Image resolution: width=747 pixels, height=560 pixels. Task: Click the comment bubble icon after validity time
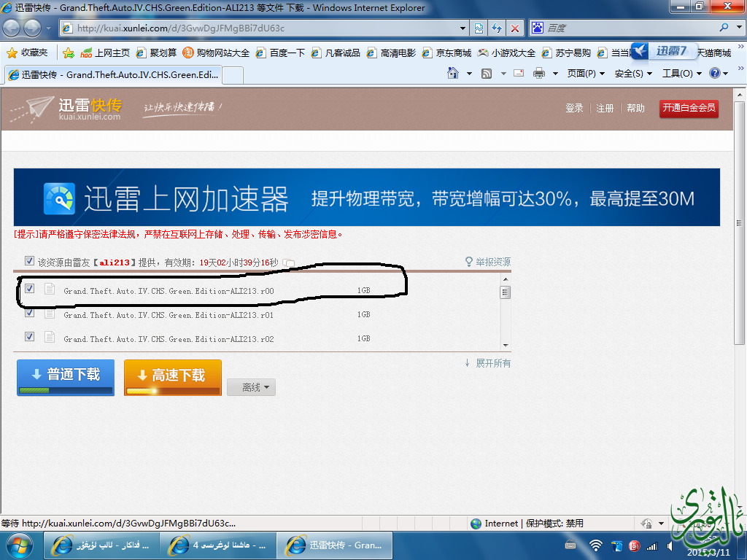289,262
